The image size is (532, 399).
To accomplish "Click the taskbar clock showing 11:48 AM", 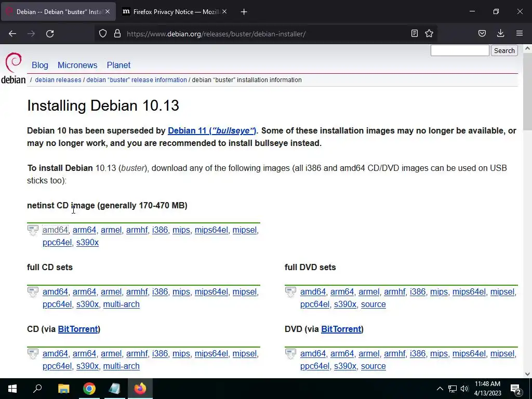I will click(x=487, y=389).
